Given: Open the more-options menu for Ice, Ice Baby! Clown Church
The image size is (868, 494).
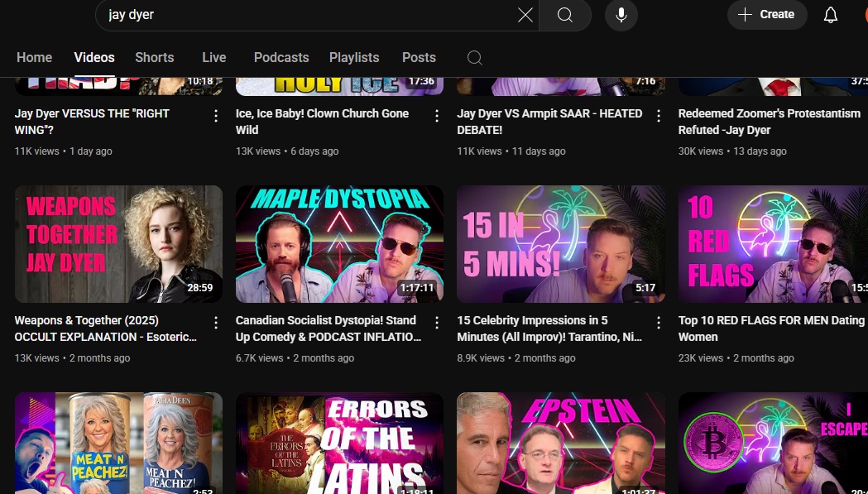Looking at the screenshot, I should click(437, 115).
